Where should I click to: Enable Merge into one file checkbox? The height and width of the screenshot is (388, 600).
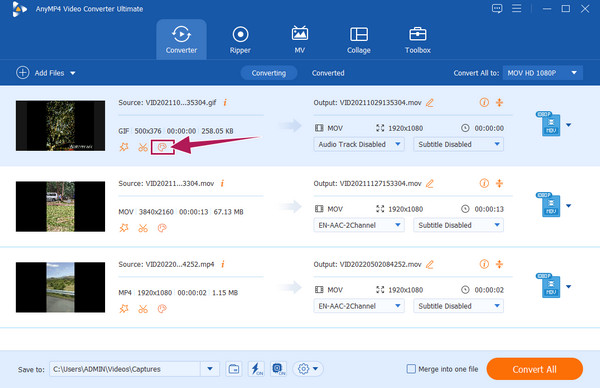[411, 369]
